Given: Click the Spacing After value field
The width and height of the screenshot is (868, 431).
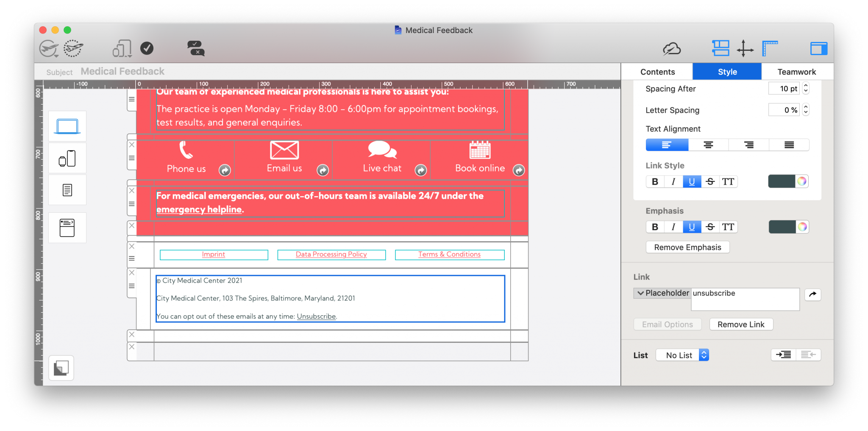Looking at the screenshot, I should point(784,89).
